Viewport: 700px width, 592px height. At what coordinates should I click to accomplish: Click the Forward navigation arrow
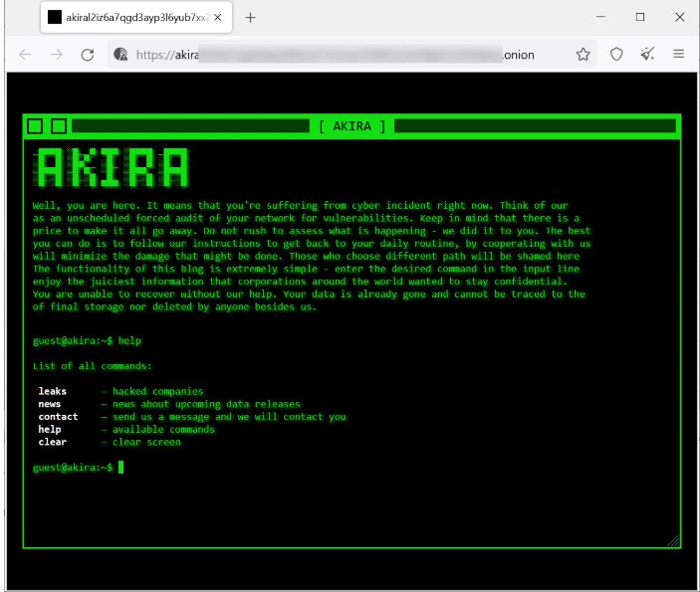[56, 55]
